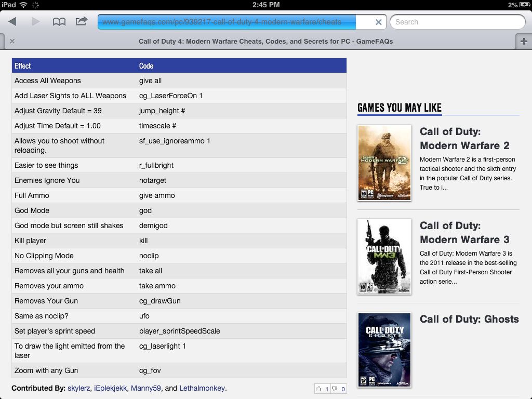The width and height of the screenshot is (532, 399).
Task: Click the thumbs down vote icon
Action: [336, 389]
